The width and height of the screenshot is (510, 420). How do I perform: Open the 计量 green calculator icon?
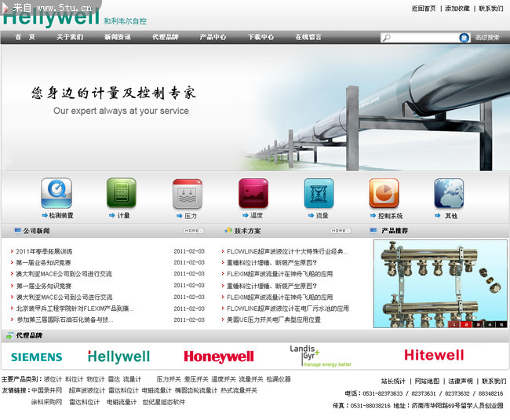pos(122,193)
